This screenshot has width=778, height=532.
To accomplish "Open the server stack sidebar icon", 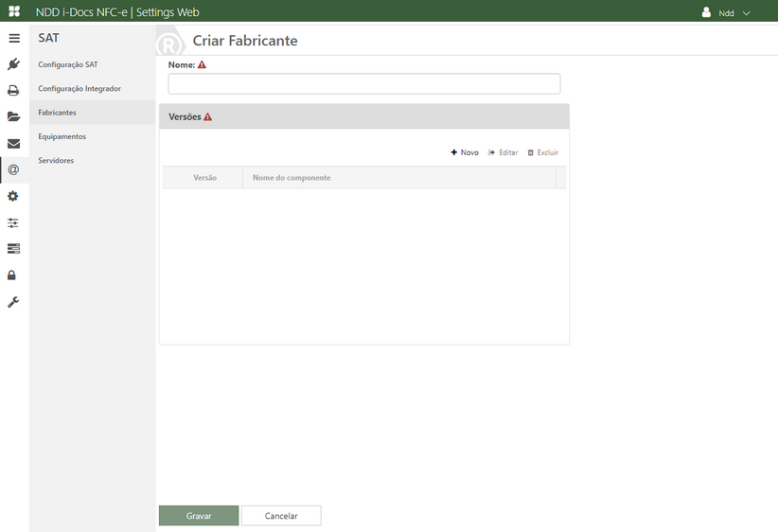I will pos(13,249).
